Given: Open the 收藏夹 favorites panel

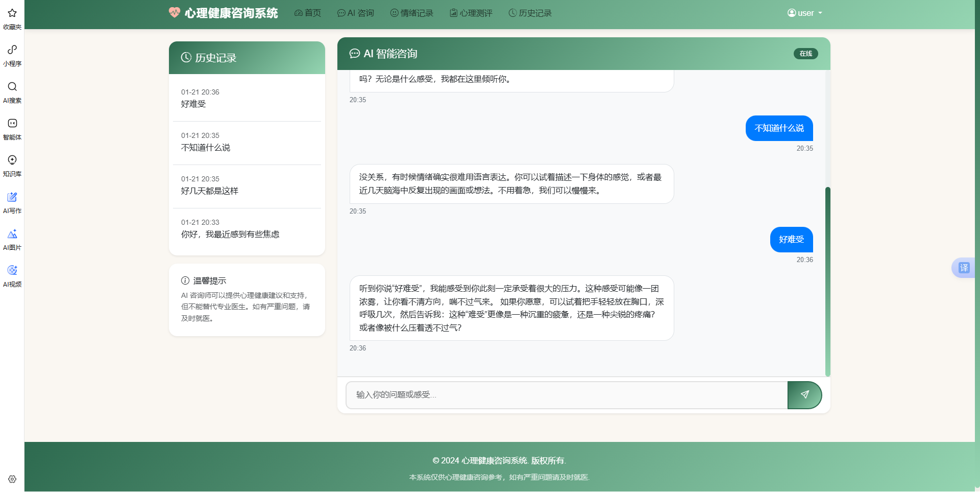Looking at the screenshot, I should tap(12, 18).
